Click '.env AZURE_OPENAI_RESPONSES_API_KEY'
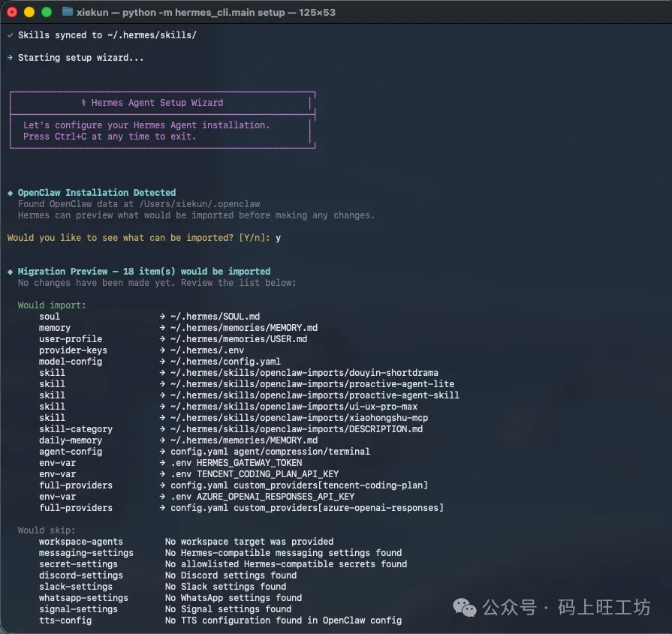 (x=263, y=497)
